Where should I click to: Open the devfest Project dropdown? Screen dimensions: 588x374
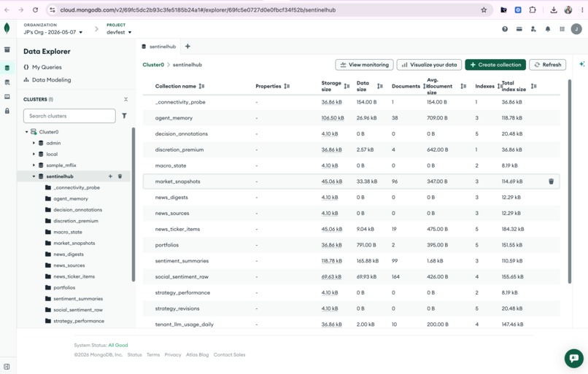[119, 32]
